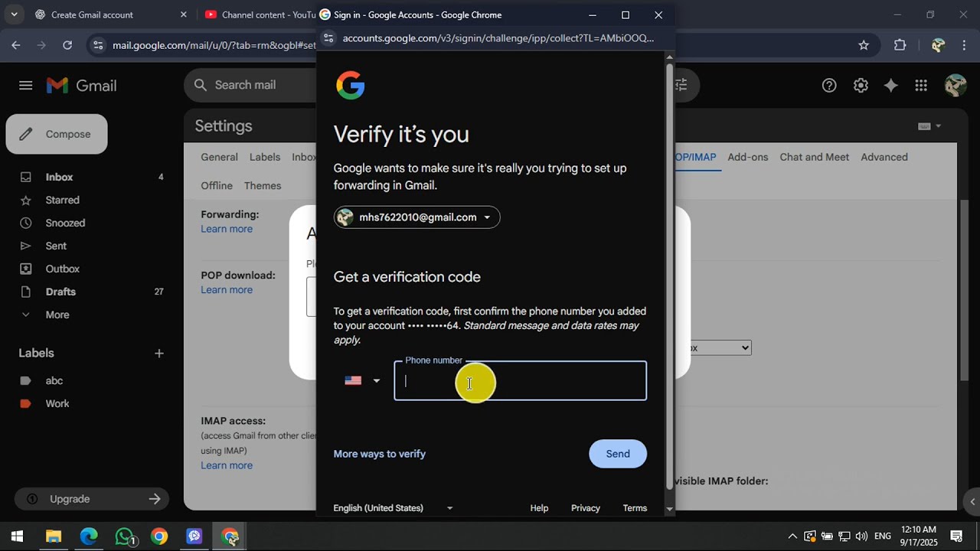Open Gmail settings gear icon

(x=861, y=86)
